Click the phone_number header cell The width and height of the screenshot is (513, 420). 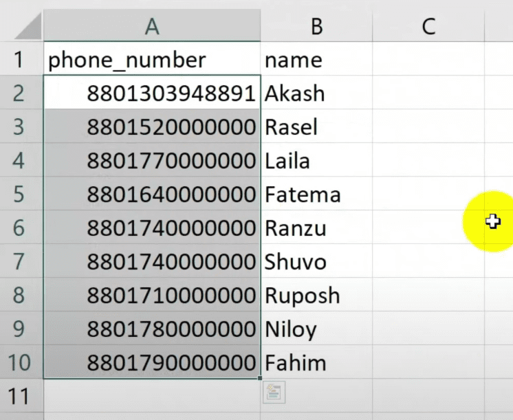pos(152,60)
